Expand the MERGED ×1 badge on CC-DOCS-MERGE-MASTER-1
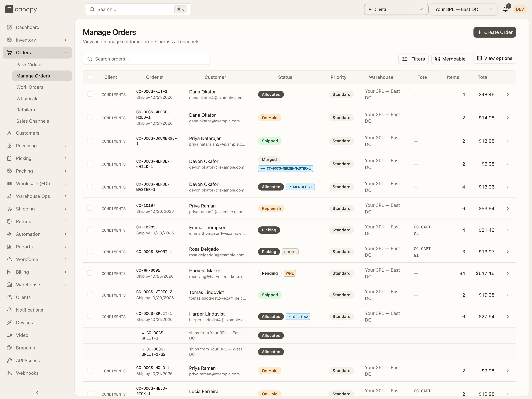 pos(300,187)
